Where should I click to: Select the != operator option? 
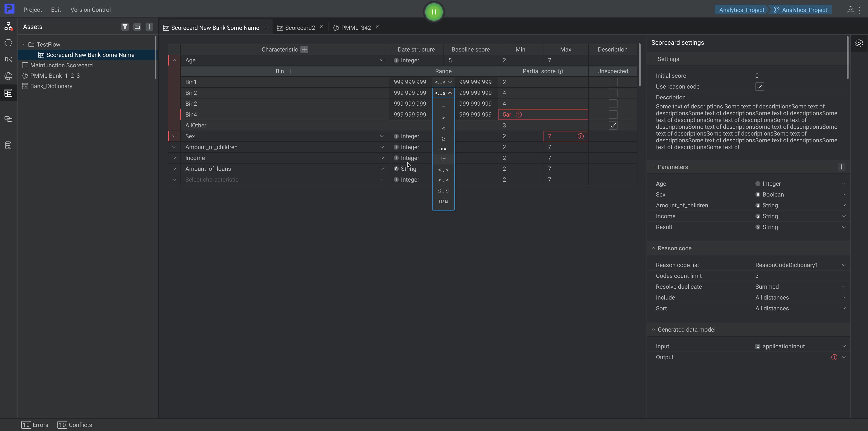(x=443, y=159)
